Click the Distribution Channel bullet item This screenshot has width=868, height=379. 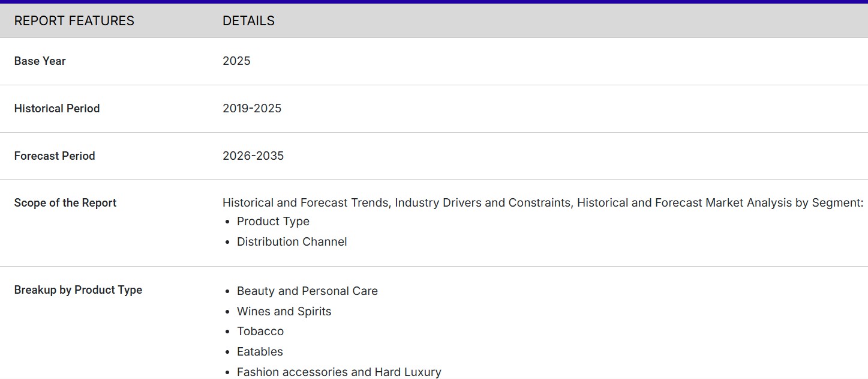pyautogui.click(x=292, y=242)
